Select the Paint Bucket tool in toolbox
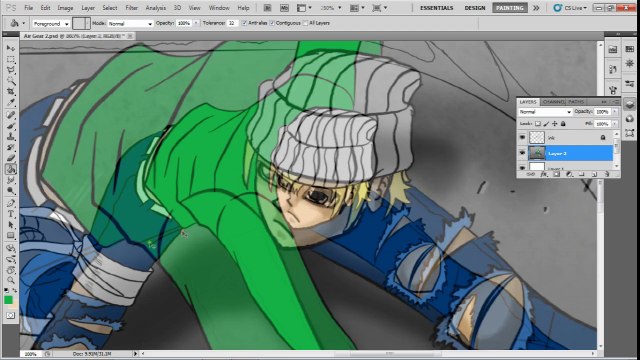This screenshot has height=360, width=640. point(11,169)
